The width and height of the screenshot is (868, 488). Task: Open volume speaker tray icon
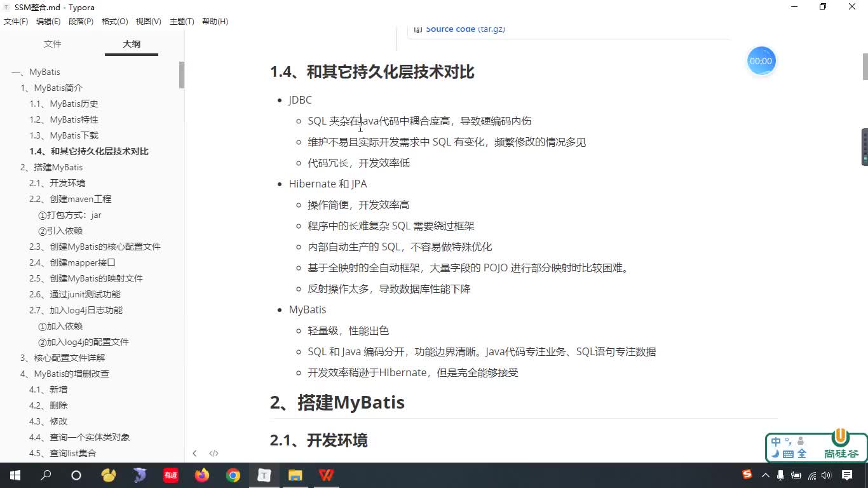click(827, 475)
